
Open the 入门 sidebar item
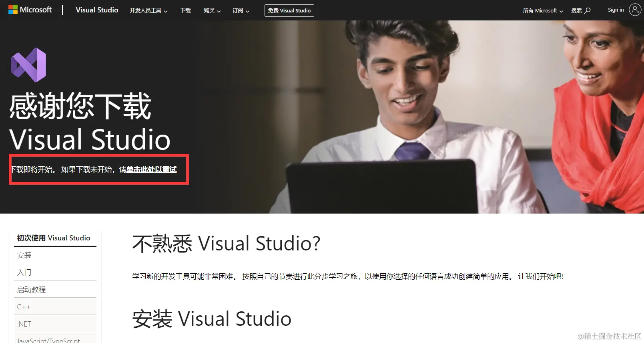point(55,272)
